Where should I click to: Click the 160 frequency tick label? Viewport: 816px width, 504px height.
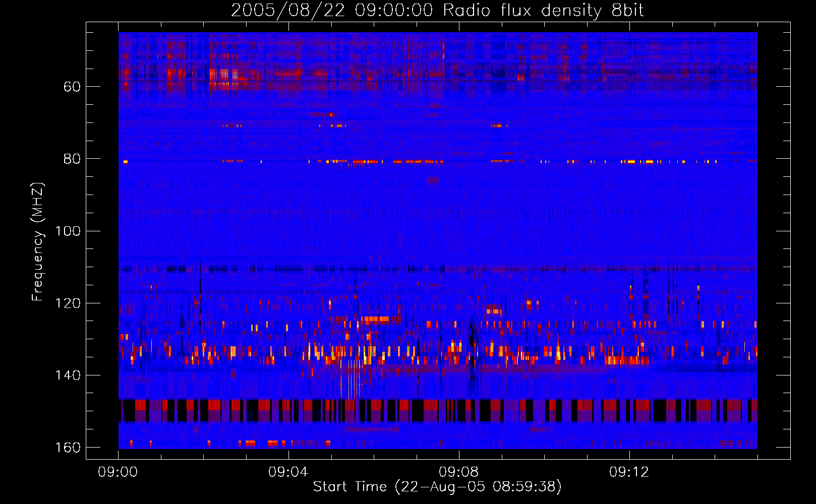[x=68, y=448]
